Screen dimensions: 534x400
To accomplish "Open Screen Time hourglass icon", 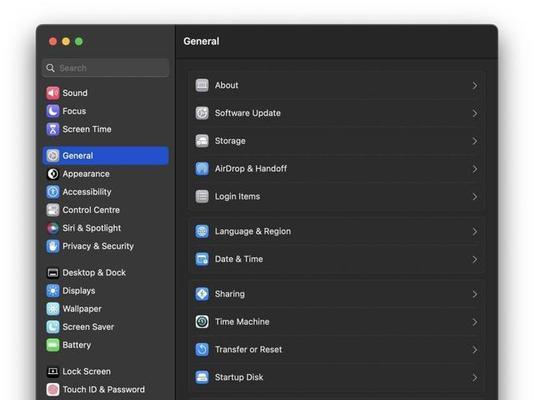I will pos(53,129).
